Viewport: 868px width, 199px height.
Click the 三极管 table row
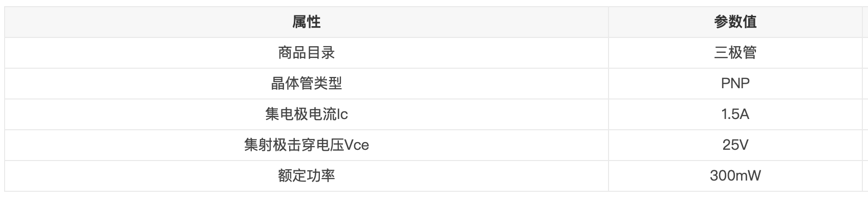click(434, 53)
